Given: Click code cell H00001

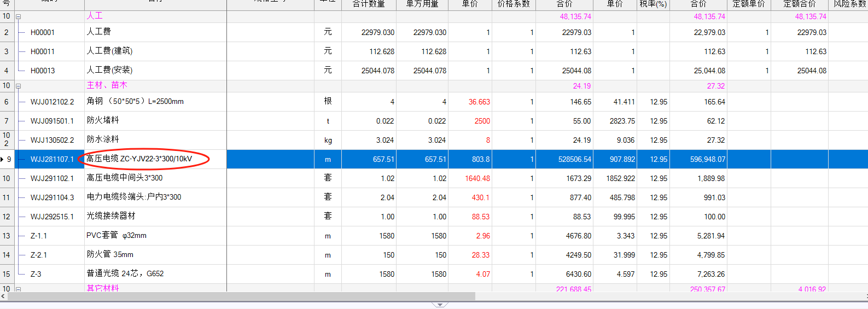Looking at the screenshot, I should (x=42, y=32).
